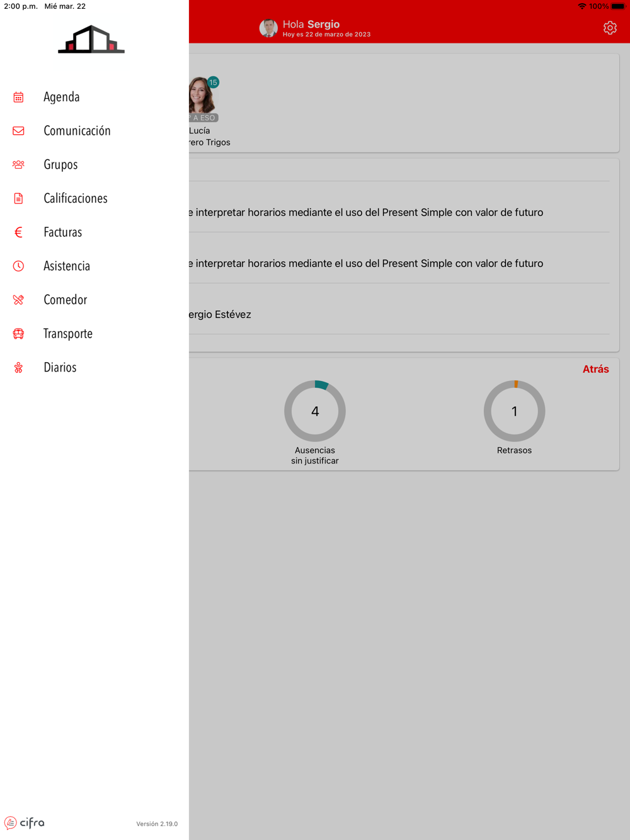Tap the Comedor cutlery icon
Image resolution: width=630 pixels, height=840 pixels.
coord(18,300)
